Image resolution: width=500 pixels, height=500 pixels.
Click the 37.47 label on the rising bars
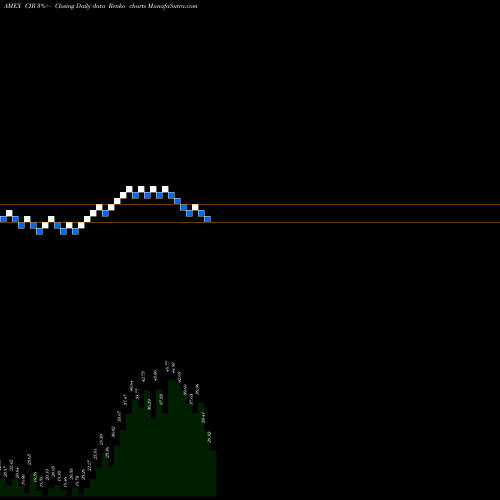[126, 400]
